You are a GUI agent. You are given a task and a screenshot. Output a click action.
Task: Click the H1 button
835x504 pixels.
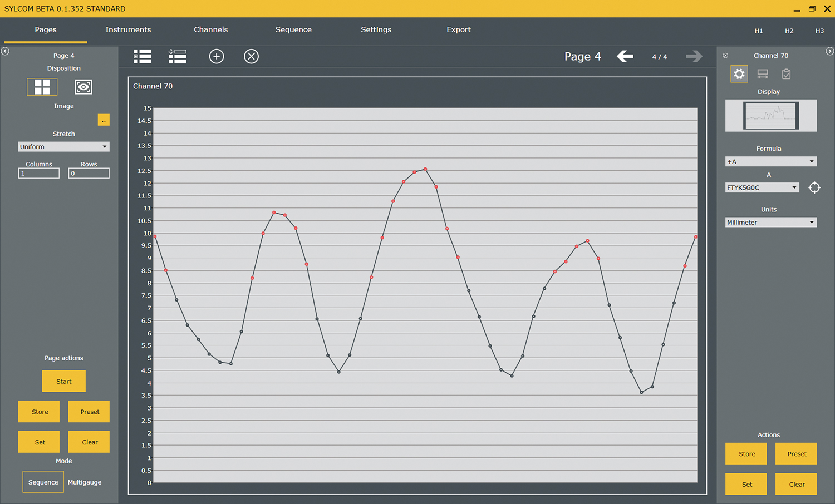click(x=759, y=31)
